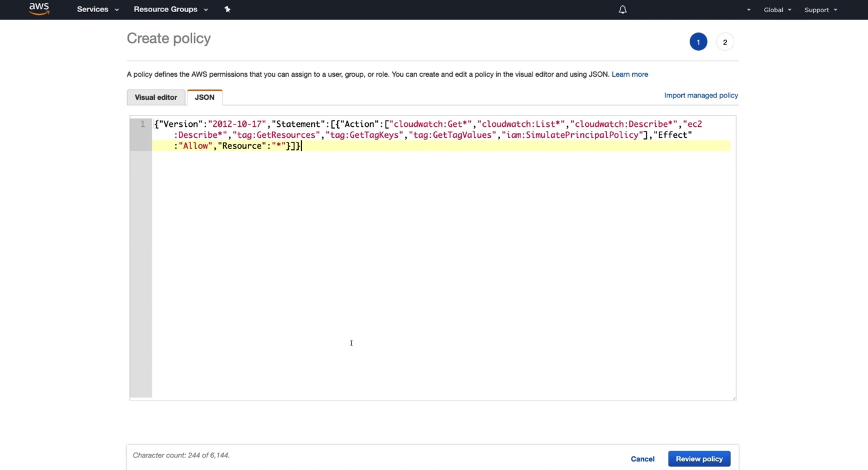Follow the Learn more link
Viewport: 868px width, 470px height.
tap(630, 74)
